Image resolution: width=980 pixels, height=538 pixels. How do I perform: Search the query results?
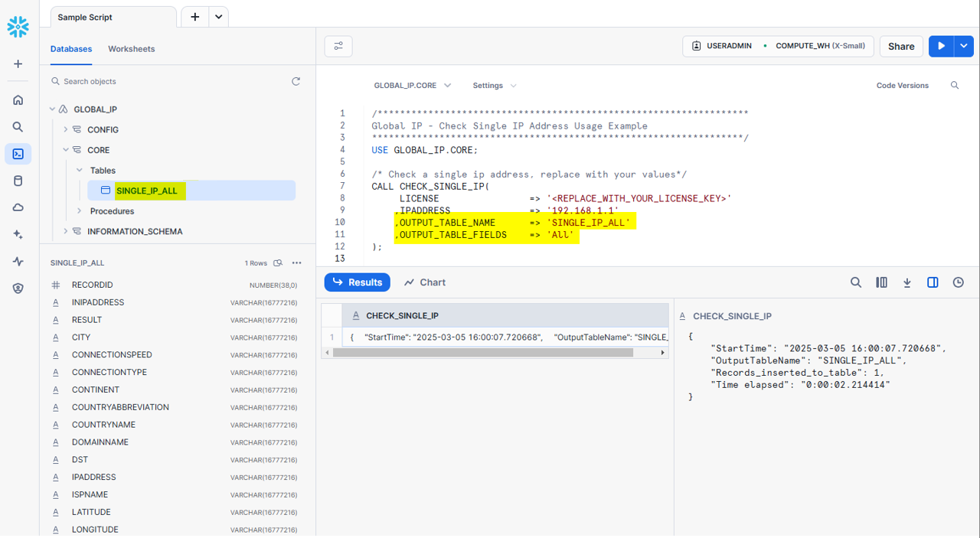(856, 282)
